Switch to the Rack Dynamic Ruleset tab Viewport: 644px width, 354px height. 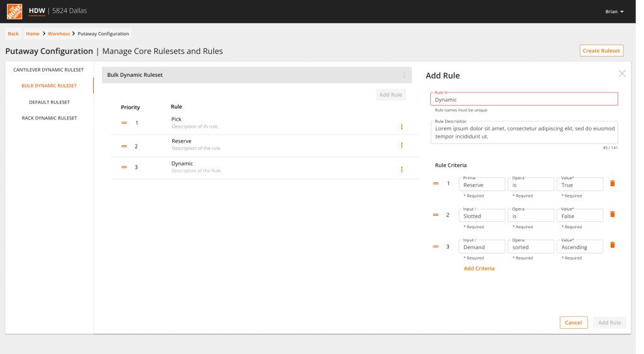49,118
